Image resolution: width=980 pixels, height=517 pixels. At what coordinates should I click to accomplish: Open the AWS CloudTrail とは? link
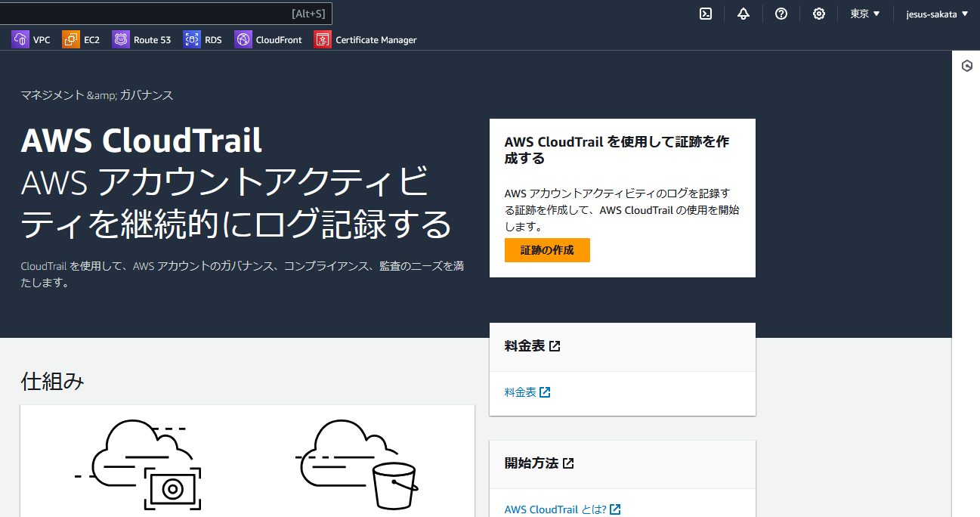(562, 509)
